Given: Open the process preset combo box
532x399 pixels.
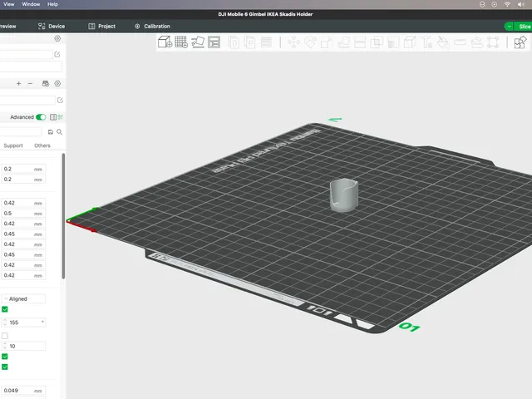Looking at the screenshot, I should (20, 131).
